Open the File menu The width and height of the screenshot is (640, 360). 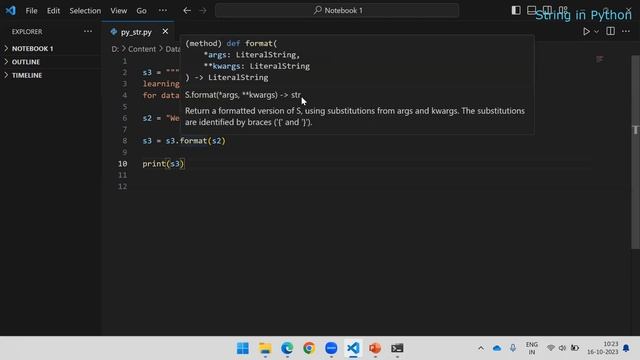point(31,11)
